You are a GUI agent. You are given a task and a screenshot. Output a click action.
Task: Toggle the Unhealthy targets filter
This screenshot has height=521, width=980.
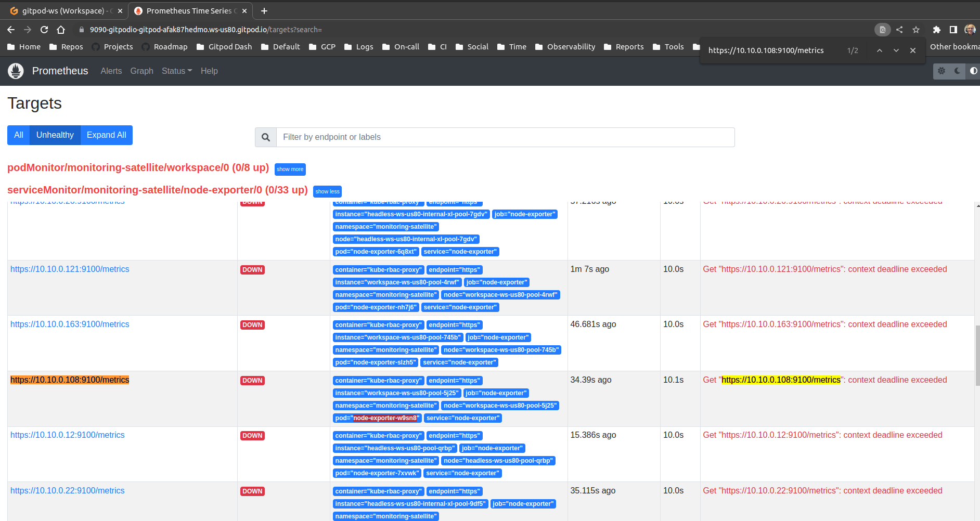coord(55,135)
